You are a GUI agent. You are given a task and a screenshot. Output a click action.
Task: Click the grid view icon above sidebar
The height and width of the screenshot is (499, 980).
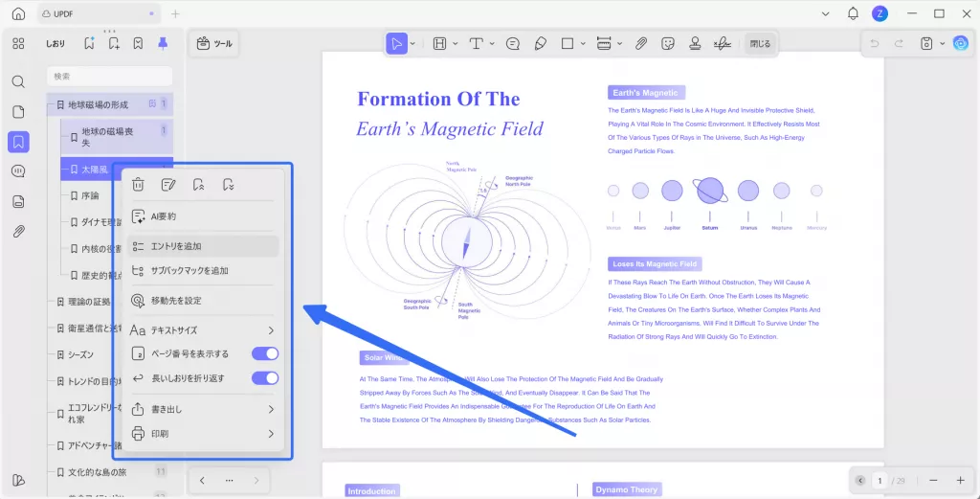[x=19, y=43]
